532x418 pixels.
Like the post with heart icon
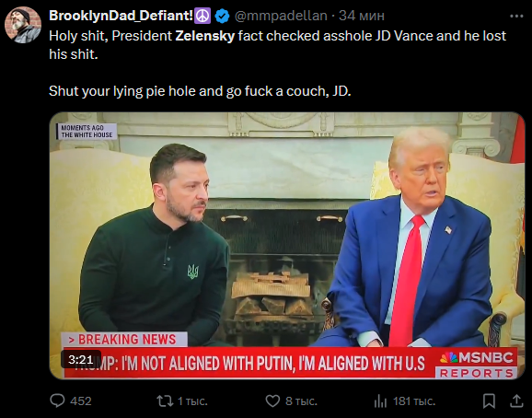point(272,401)
